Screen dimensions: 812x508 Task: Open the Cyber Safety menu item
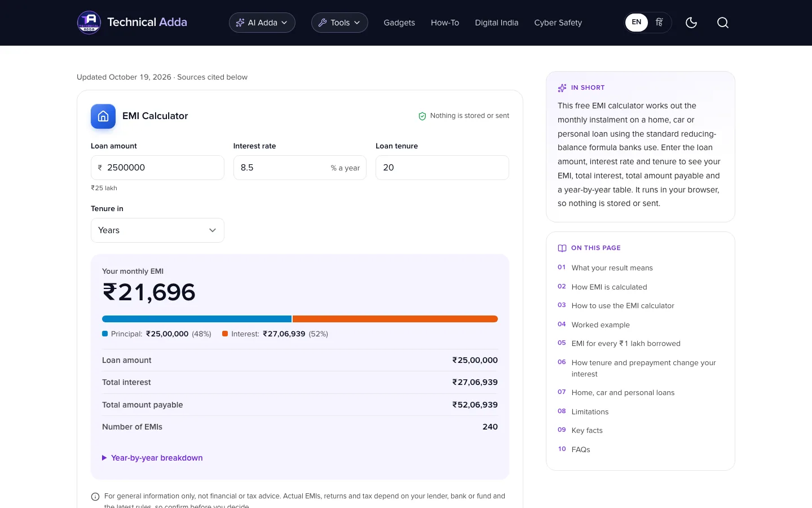[558, 23]
